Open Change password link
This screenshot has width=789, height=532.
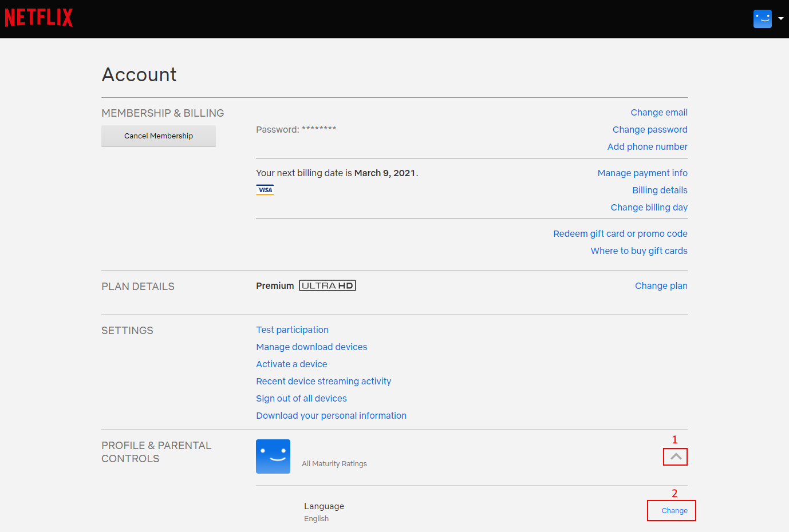(x=650, y=130)
